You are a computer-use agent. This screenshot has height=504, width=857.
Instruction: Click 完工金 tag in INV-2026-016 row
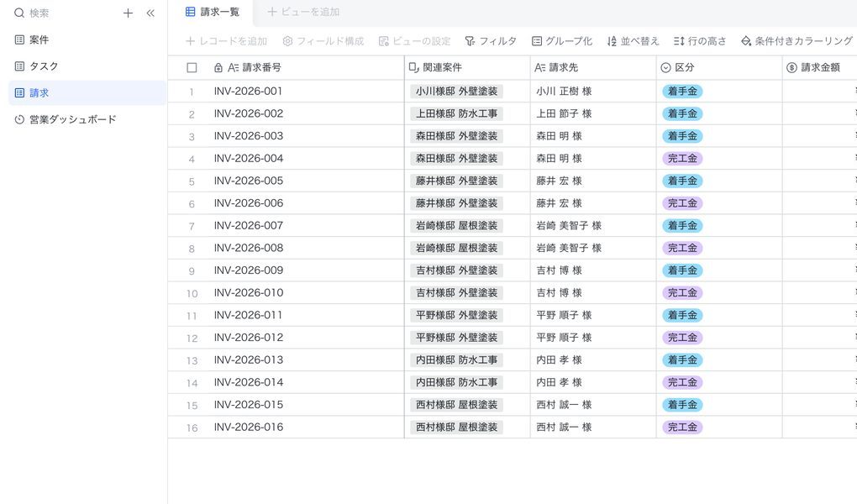coord(682,428)
